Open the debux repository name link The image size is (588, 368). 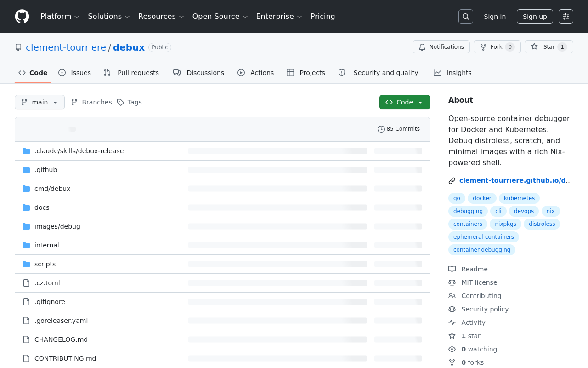coord(129,47)
